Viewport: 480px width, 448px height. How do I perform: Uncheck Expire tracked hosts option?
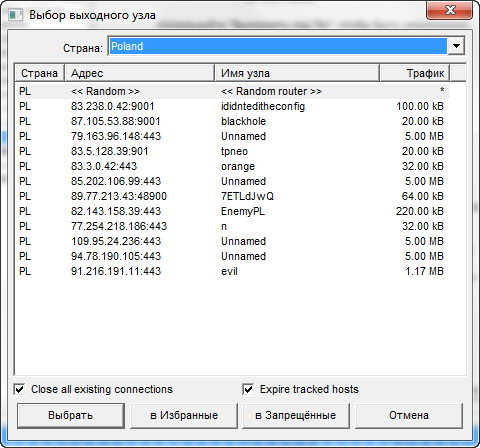(248, 389)
